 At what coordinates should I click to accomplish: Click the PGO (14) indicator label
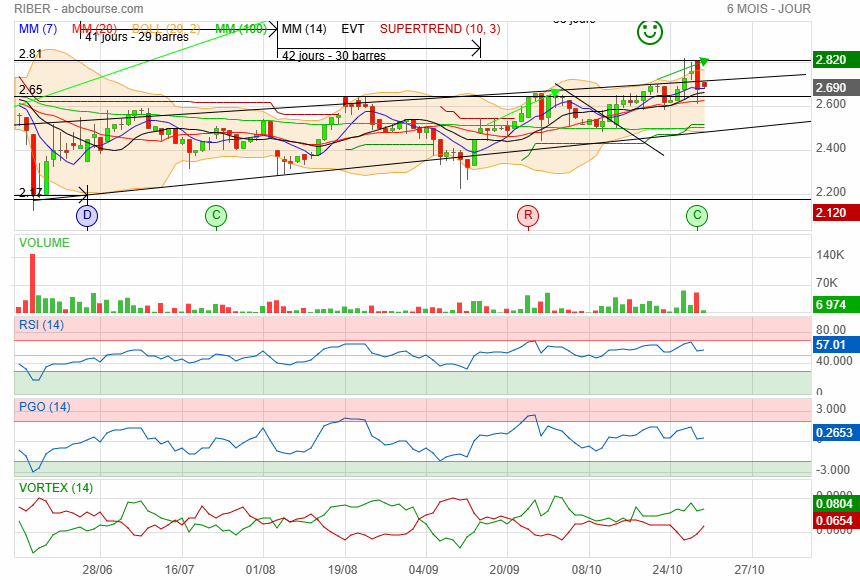[x=44, y=407]
